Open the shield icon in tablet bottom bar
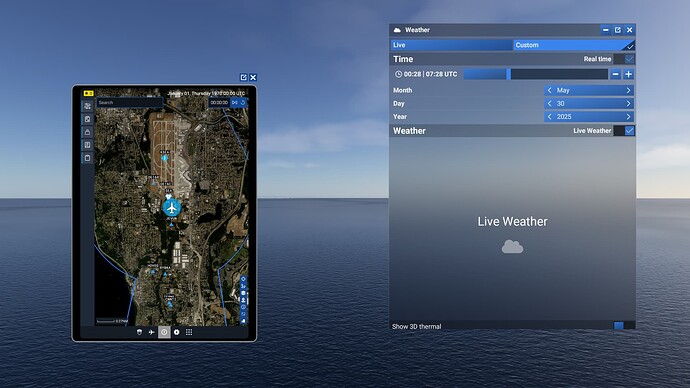This screenshot has height=388, width=690. [139, 332]
